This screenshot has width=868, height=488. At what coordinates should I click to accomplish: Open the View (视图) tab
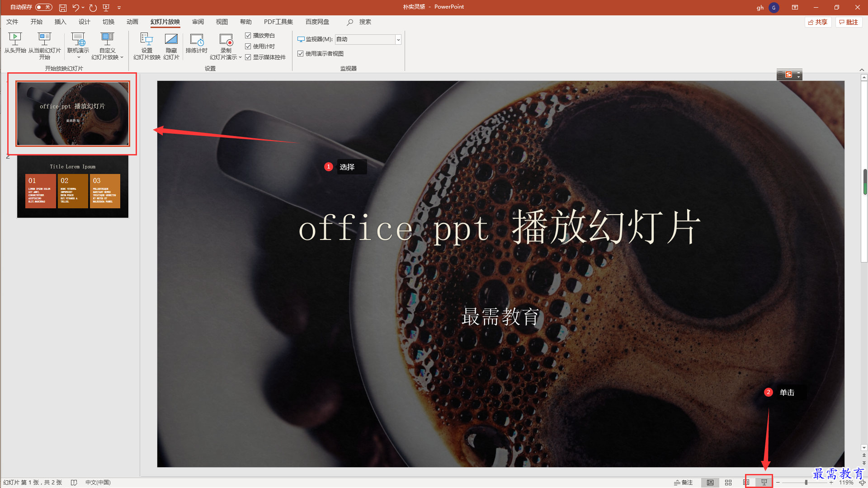pyautogui.click(x=222, y=22)
